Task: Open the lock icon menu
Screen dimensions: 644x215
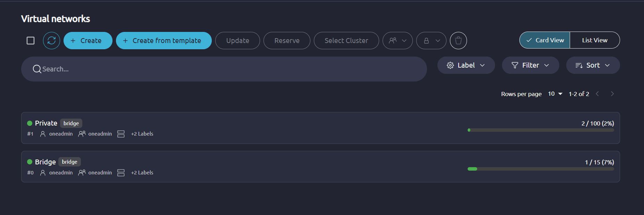Action: tap(431, 41)
